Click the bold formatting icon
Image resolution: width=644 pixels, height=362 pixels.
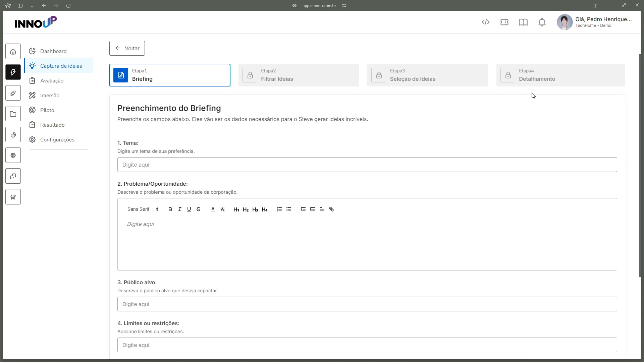[x=170, y=209]
